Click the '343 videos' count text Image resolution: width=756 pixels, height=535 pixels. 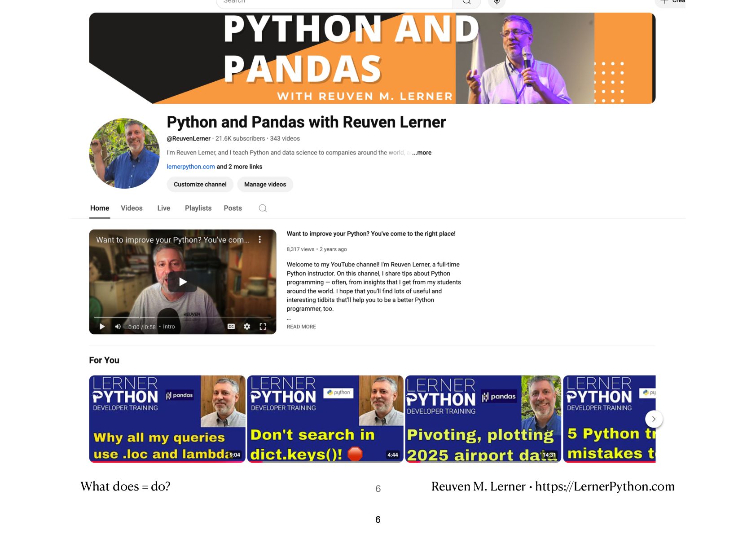pos(285,138)
